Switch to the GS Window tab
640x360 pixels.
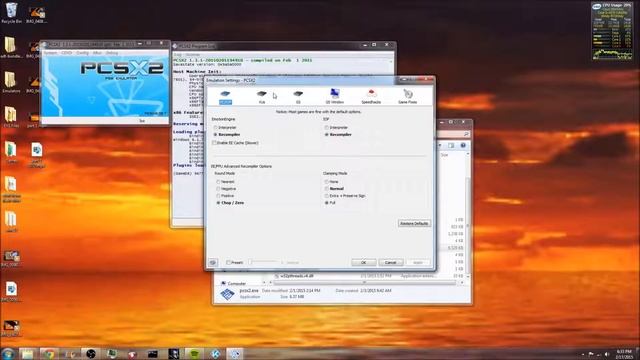(x=335, y=97)
